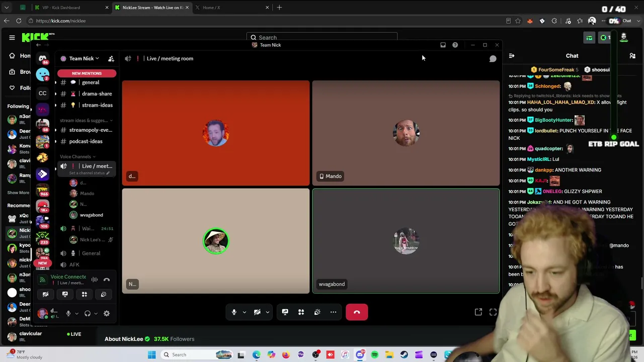Open Kick hamburger menu
The height and width of the screenshot is (362, 644).
tap(12, 37)
